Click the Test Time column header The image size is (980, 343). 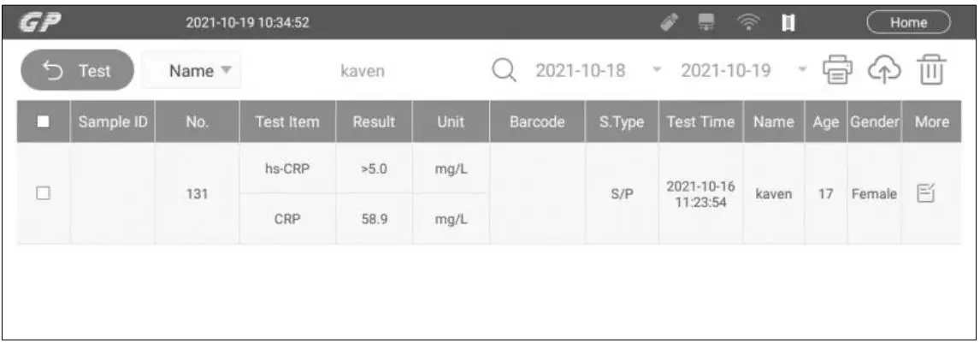700,123
